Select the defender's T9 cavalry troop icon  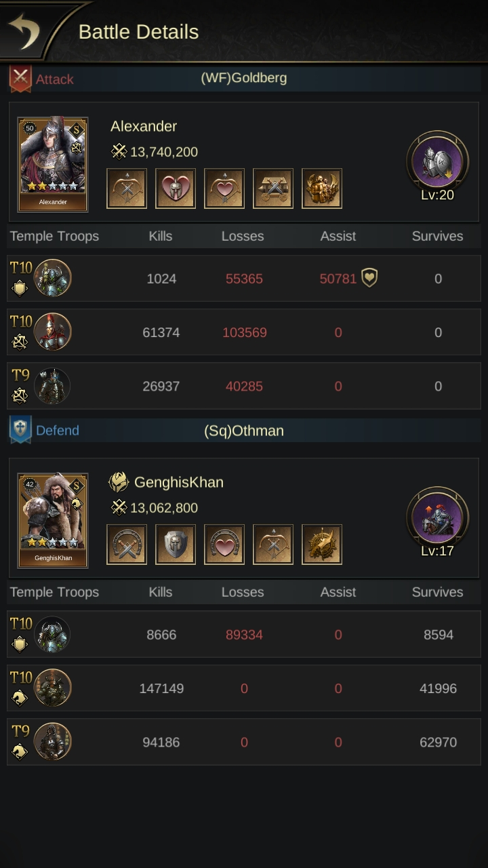(x=52, y=742)
